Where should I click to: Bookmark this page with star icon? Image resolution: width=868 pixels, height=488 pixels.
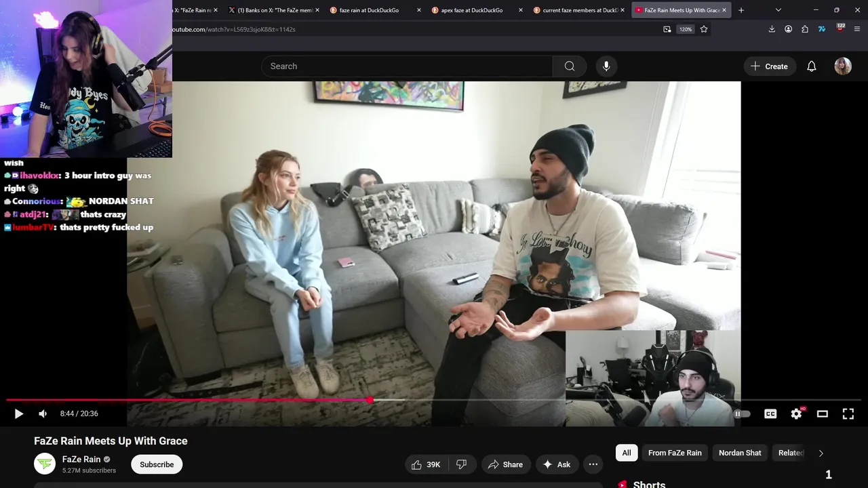(x=704, y=29)
